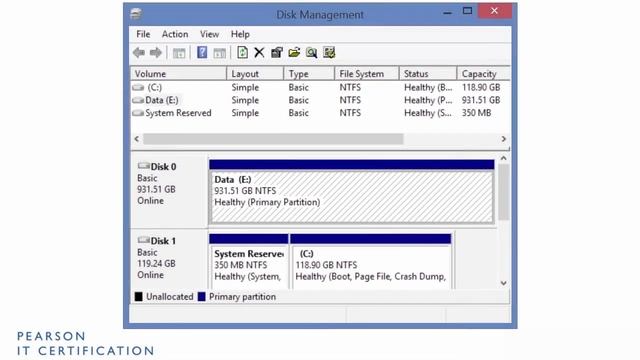
Task: Open Help with the blue question-mark icon
Action: [x=202, y=52]
